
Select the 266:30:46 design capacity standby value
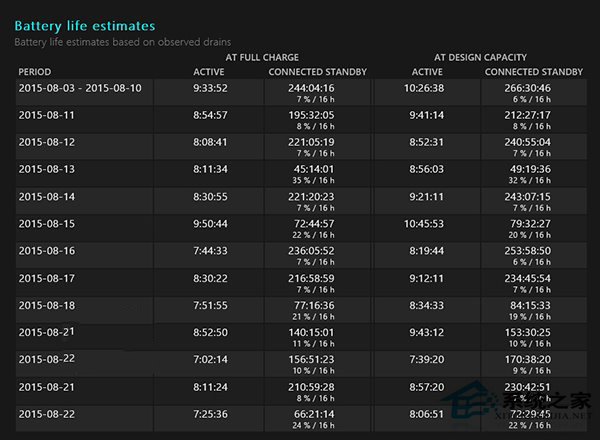(x=530, y=88)
